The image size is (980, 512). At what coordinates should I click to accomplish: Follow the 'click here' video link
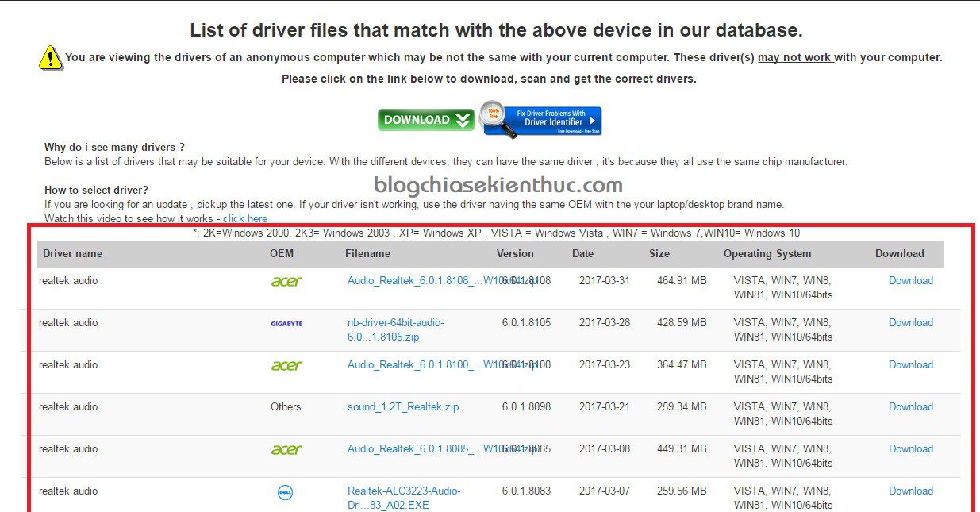pyautogui.click(x=245, y=218)
